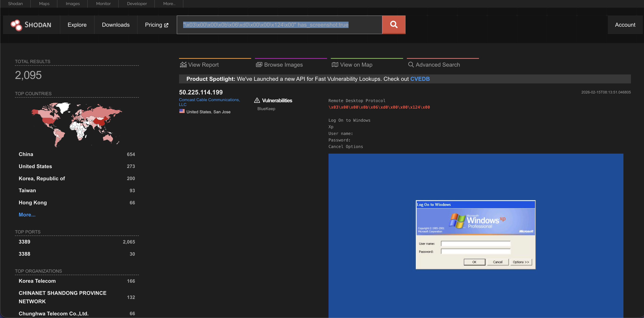Screen dimensions: 644x318
Task: Click the Advanced Search magnifier icon
Action: pyautogui.click(x=411, y=64)
